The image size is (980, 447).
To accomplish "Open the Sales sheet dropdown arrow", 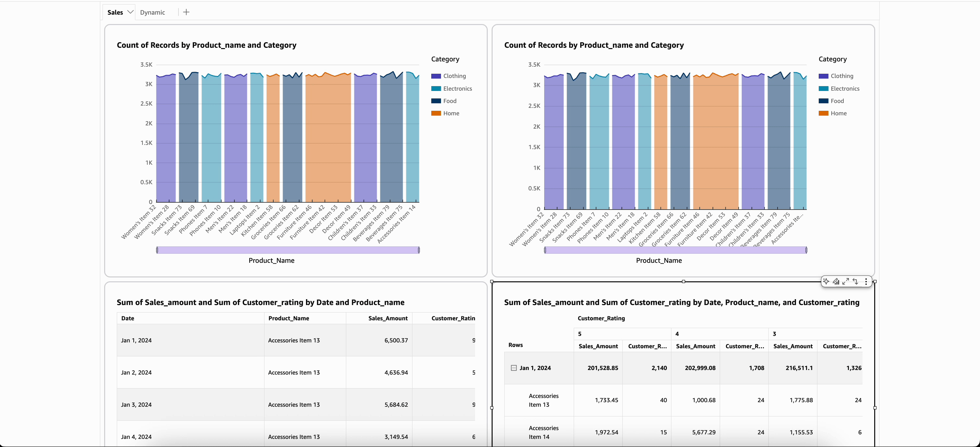I will pos(131,12).
